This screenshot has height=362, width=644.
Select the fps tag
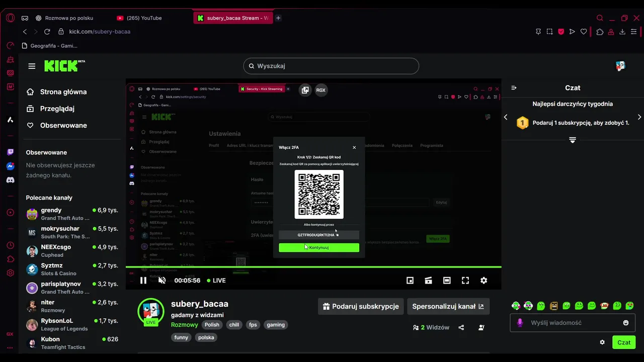tap(253, 325)
